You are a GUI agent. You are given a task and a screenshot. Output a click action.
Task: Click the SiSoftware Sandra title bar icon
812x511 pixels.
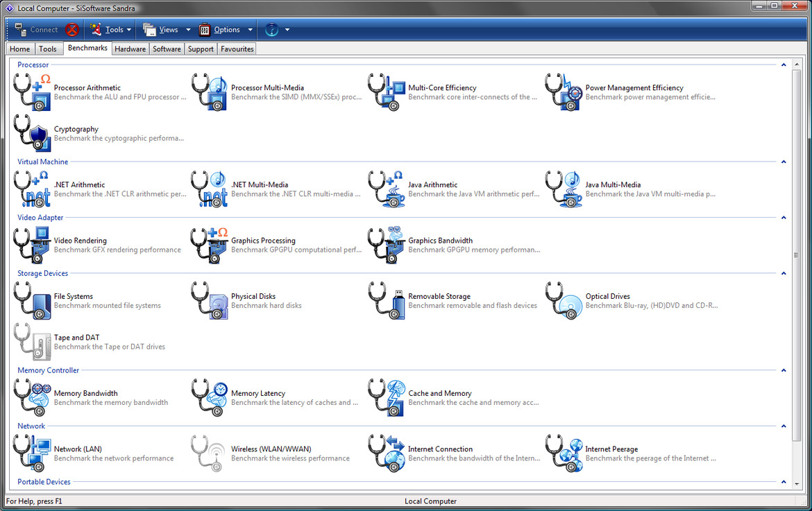point(9,8)
